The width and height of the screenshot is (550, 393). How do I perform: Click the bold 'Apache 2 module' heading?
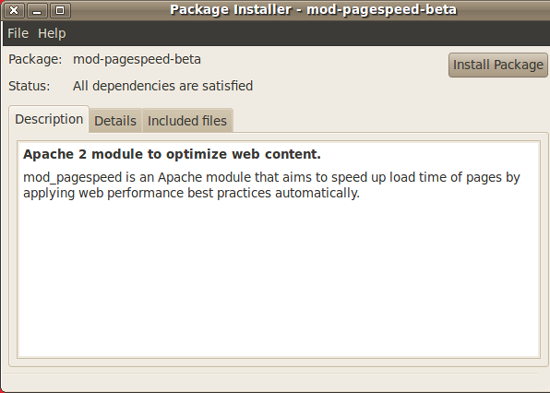click(172, 154)
